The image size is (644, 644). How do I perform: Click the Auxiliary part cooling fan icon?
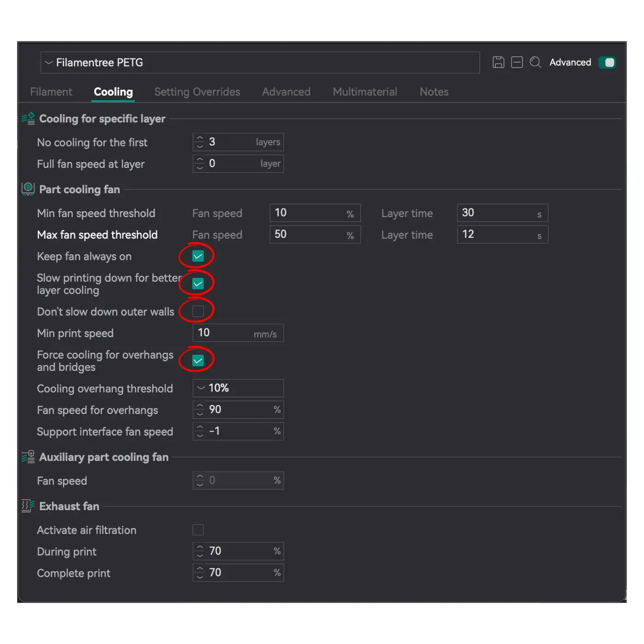[28, 457]
